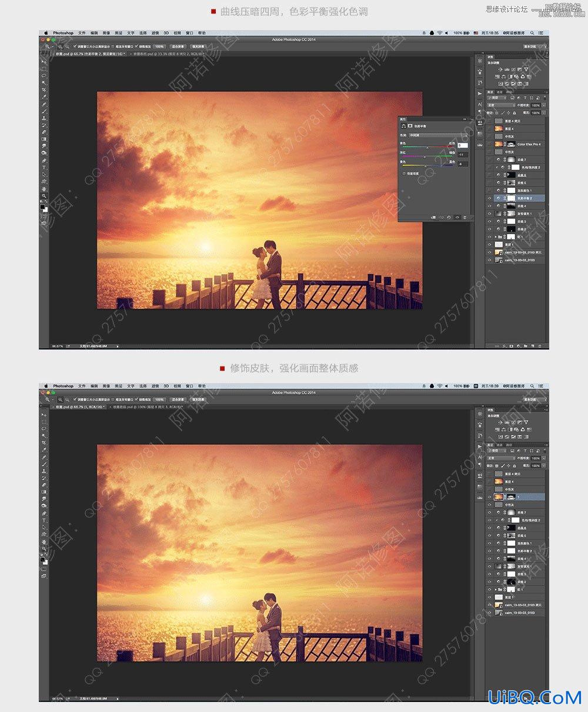Open the 文件 menu in upper menu bar

[82, 33]
